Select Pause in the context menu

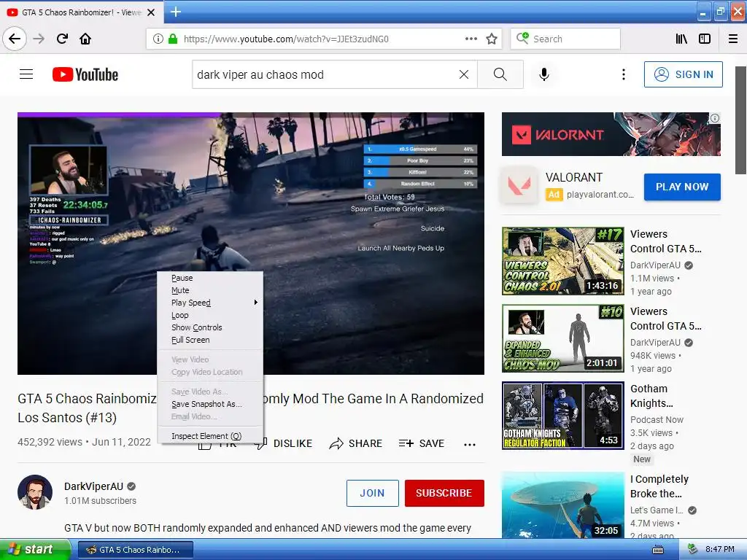pyautogui.click(x=210, y=278)
